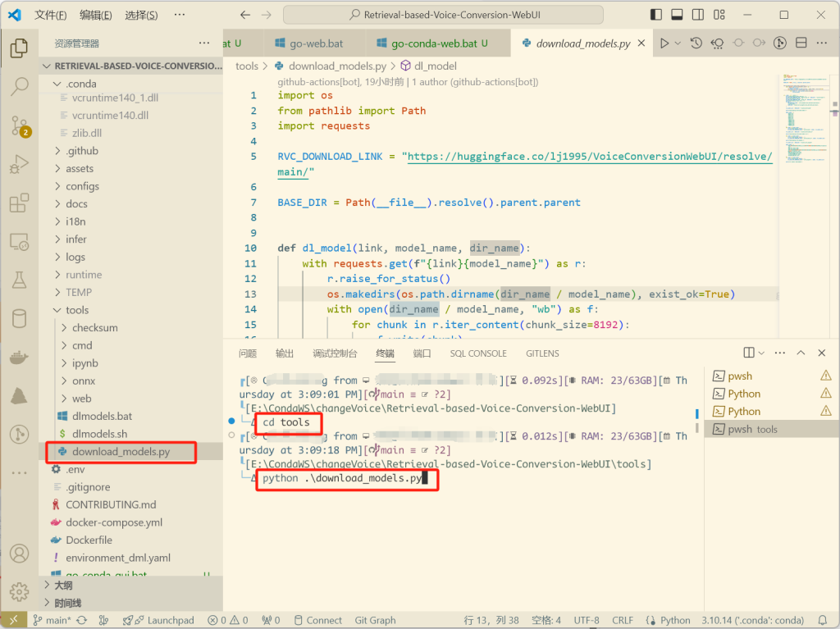Open docker-compose.yml in the explorer
This screenshot has width=840, height=629.
(113, 522)
